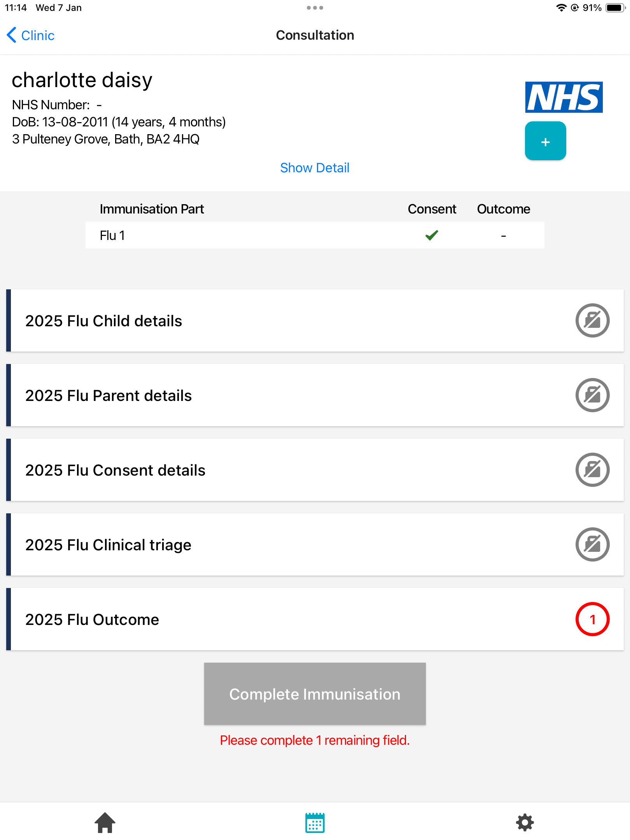Tap the teal plus button
630x840 pixels.
tap(545, 141)
